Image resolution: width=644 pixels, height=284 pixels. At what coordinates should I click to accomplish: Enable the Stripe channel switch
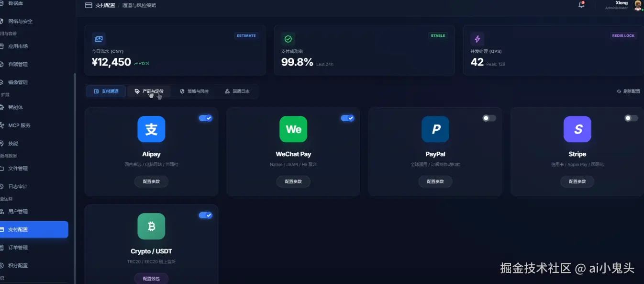(x=631, y=118)
